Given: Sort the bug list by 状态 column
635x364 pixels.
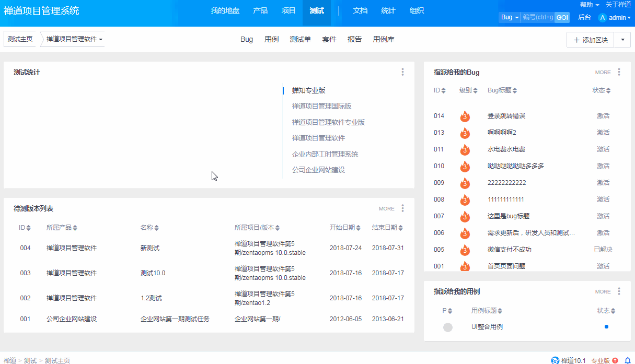Looking at the screenshot, I should coord(602,90).
